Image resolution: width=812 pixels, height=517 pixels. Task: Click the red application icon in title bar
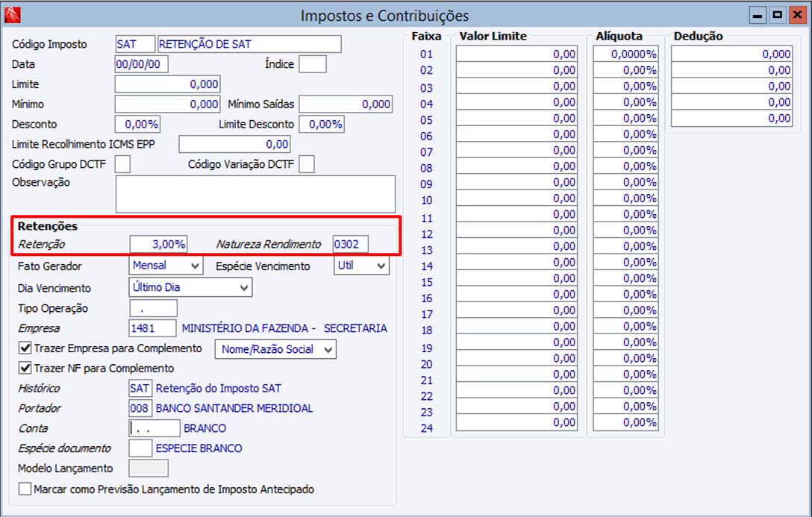click(x=12, y=15)
